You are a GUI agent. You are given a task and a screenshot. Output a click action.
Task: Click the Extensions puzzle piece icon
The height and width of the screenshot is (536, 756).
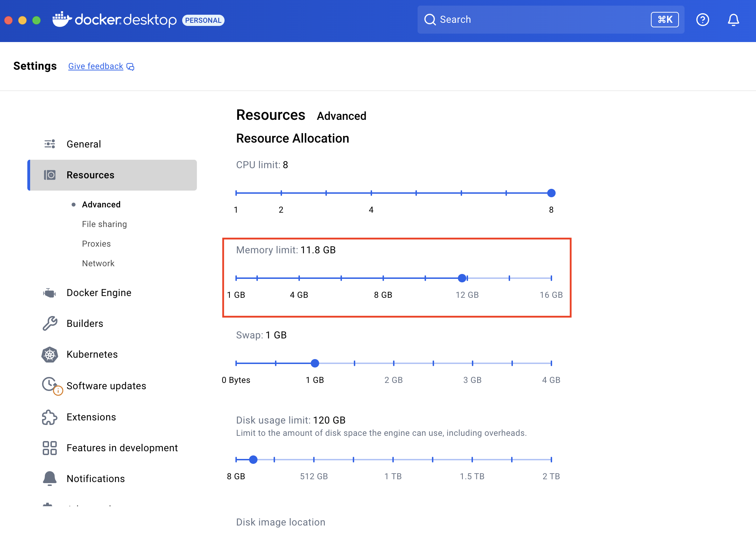pos(50,417)
